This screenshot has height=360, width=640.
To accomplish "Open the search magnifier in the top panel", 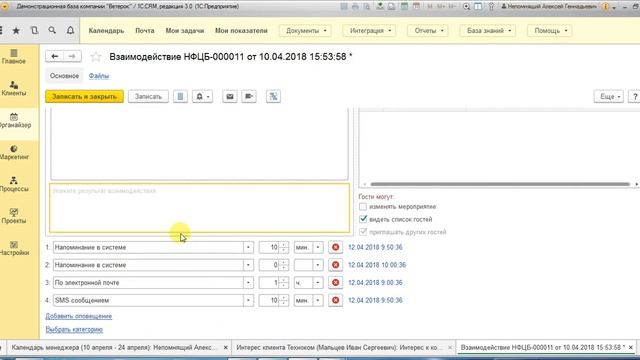I will point(52,30).
